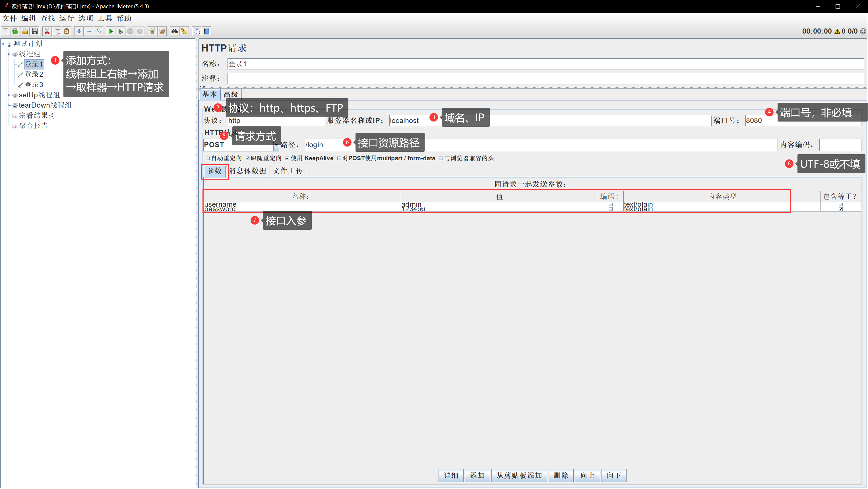The height and width of the screenshot is (489, 868).
Task: Click Start no pauses icon
Action: click(120, 31)
